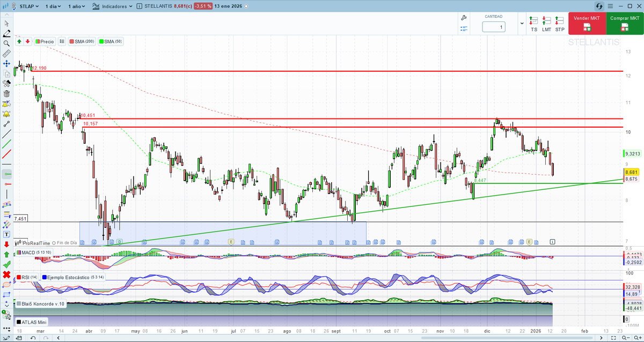Click the Comprar MKT button
This screenshot has width=644, height=342.
625,25
